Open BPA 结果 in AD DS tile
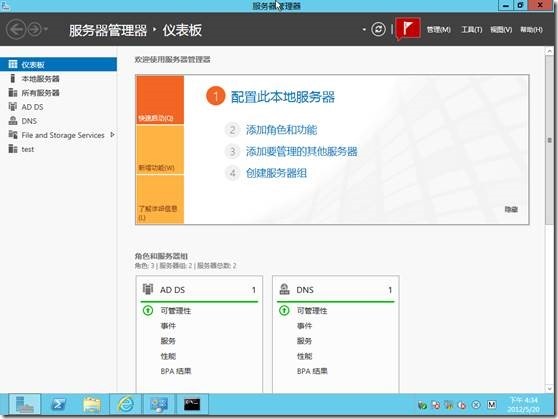The image size is (558, 419). point(176,371)
